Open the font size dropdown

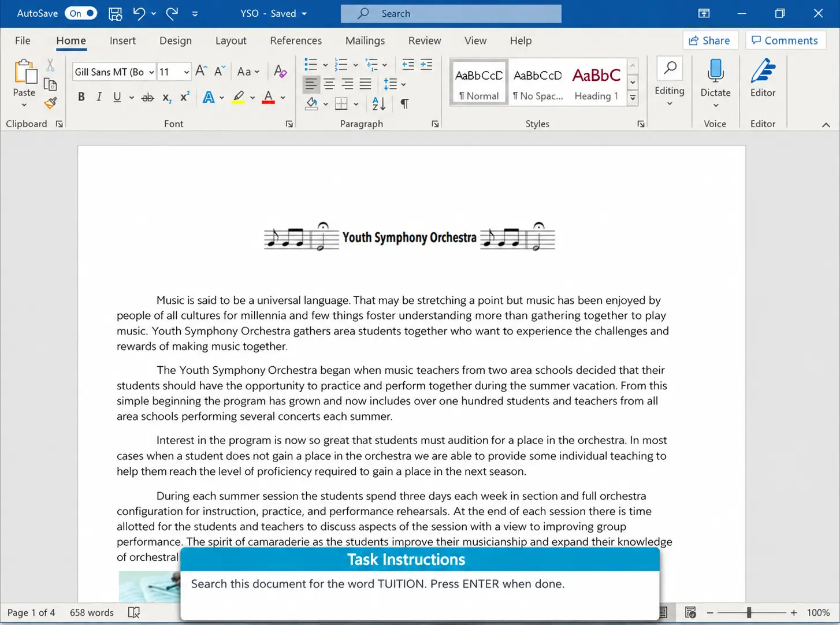click(x=187, y=72)
